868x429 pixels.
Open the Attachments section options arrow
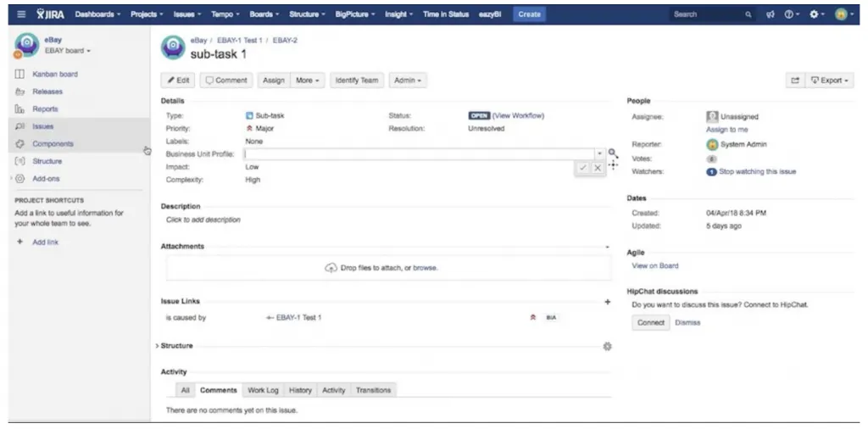click(x=607, y=247)
